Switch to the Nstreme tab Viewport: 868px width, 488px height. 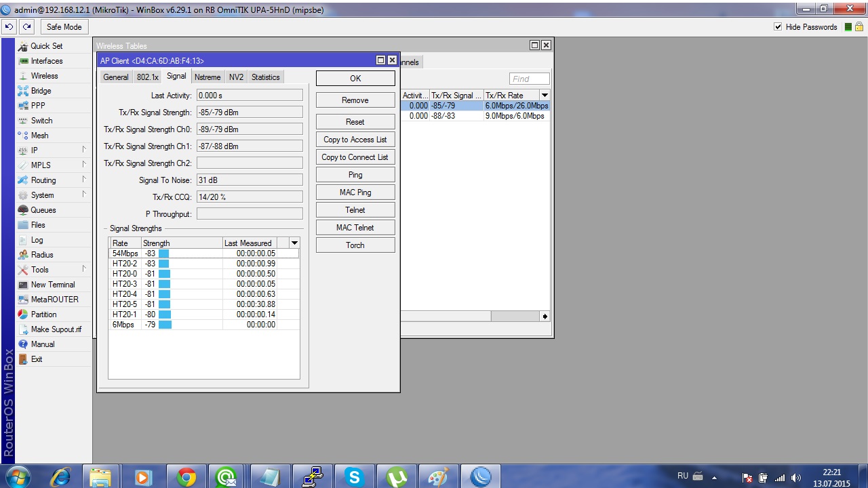208,77
